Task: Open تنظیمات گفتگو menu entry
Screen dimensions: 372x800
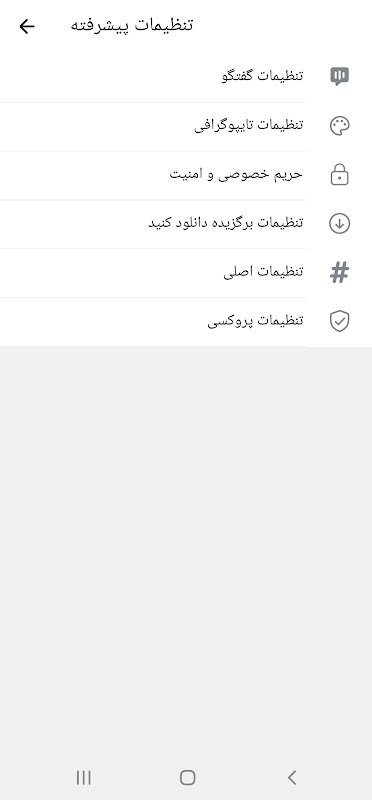Action: (x=186, y=77)
